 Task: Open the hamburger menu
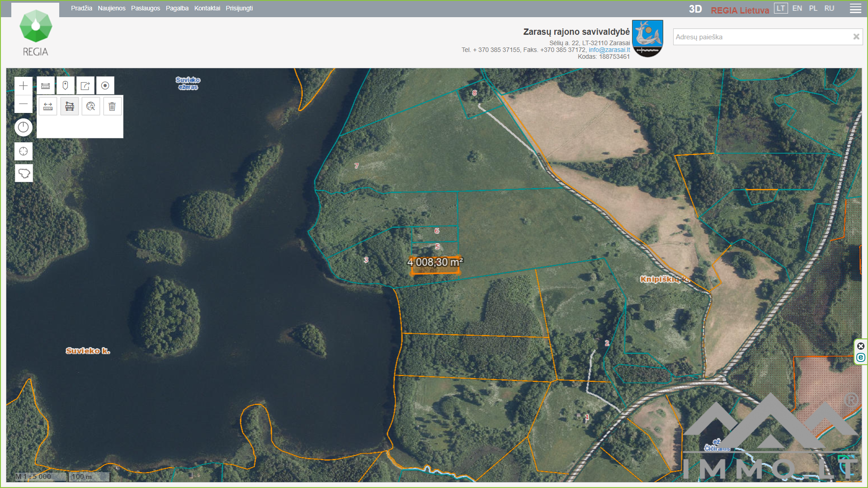[x=855, y=9]
